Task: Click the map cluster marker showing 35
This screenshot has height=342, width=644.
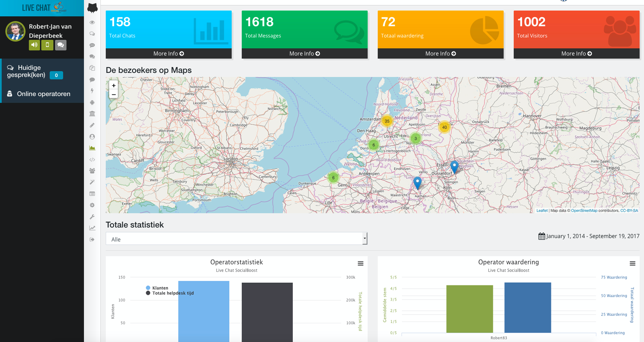Action: 387,121
